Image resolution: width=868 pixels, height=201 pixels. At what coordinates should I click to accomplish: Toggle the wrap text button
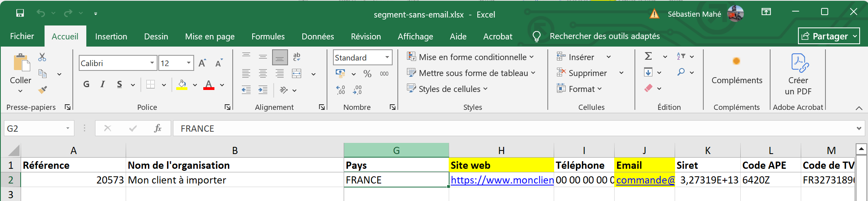pyautogui.click(x=297, y=57)
